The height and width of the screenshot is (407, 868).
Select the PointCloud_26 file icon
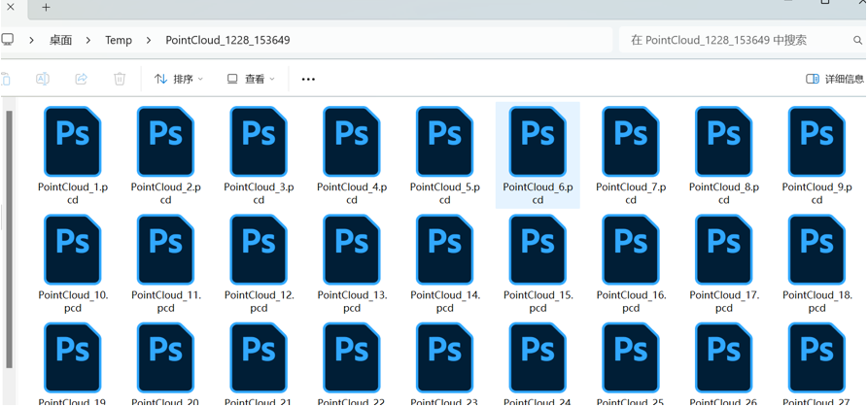tap(723, 357)
